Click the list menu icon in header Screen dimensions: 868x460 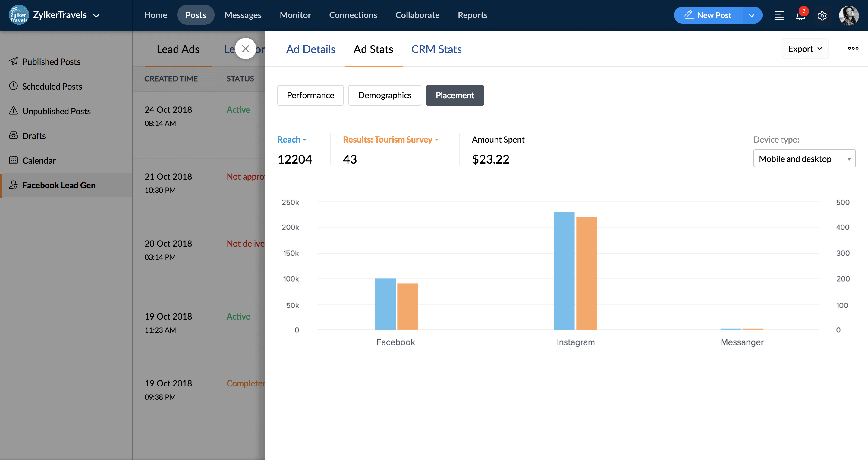[779, 15]
